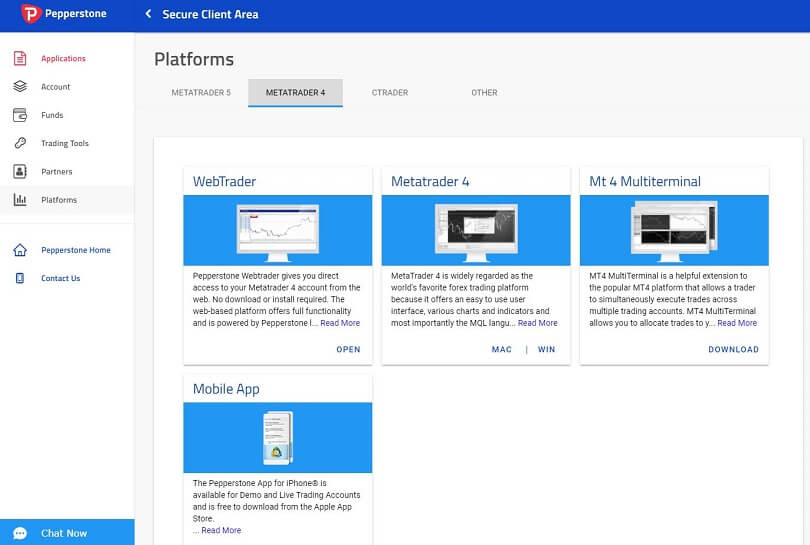810x545 pixels.
Task: Click the WebTrader card title
Action: [x=224, y=181]
